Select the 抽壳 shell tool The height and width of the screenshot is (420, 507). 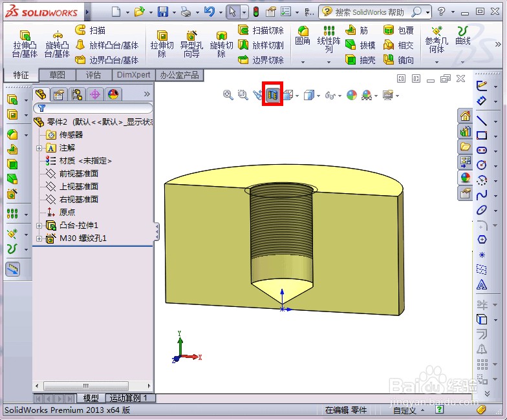pyautogui.click(x=360, y=59)
